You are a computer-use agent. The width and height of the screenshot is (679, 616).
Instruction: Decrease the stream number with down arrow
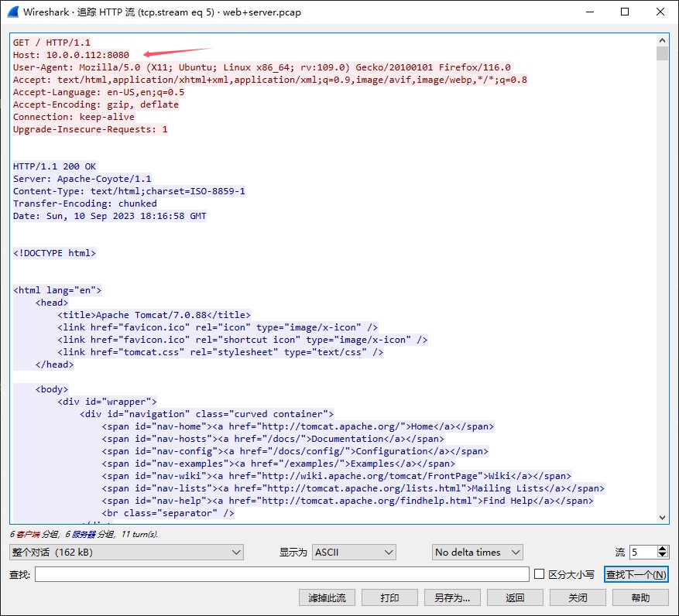point(662,556)
